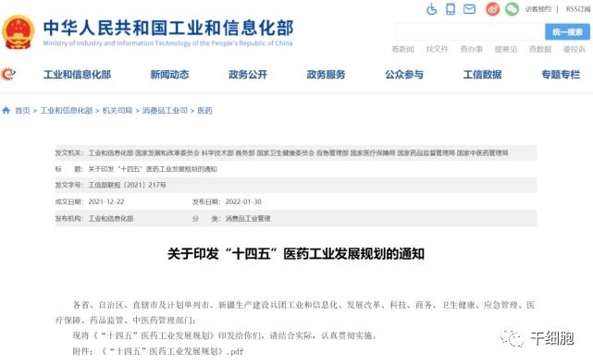Click the 统一搜索 button
The height and width of the screenshot is (364, 593).
click(x=567, y=31)
